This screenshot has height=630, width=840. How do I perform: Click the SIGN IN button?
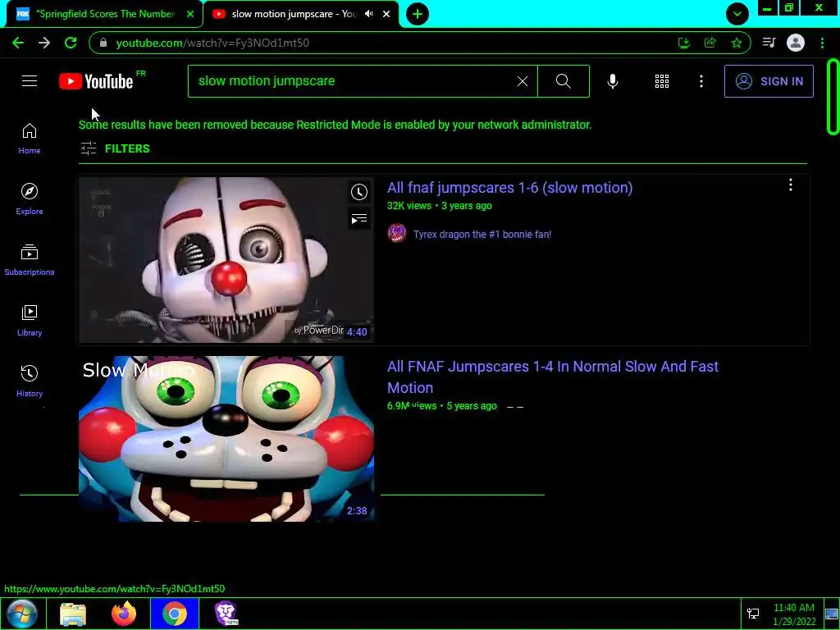point(769,81)
